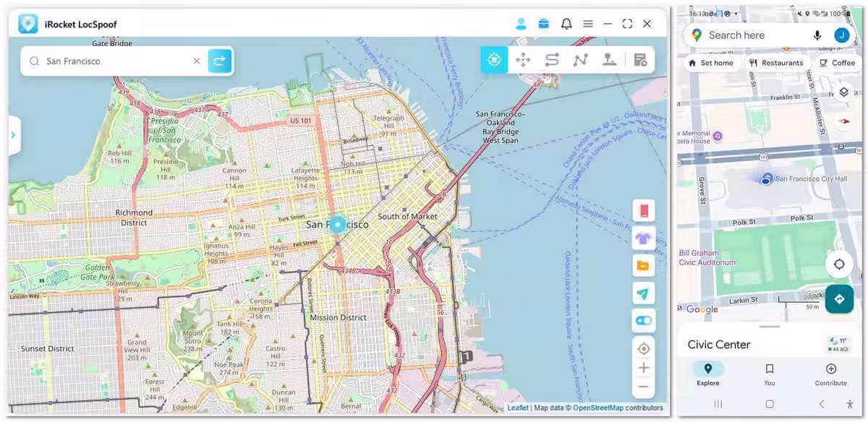This screenshot has height=422, width=868.
Task: Tap the Set home chip
Action: point(710,63)
